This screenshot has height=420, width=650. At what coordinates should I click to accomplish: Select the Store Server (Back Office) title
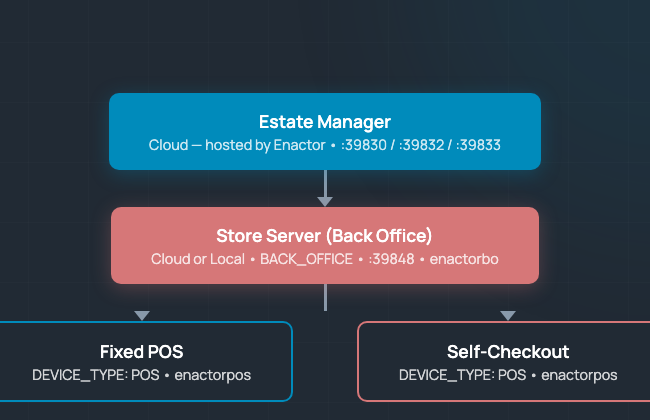[x=324, y=236]
